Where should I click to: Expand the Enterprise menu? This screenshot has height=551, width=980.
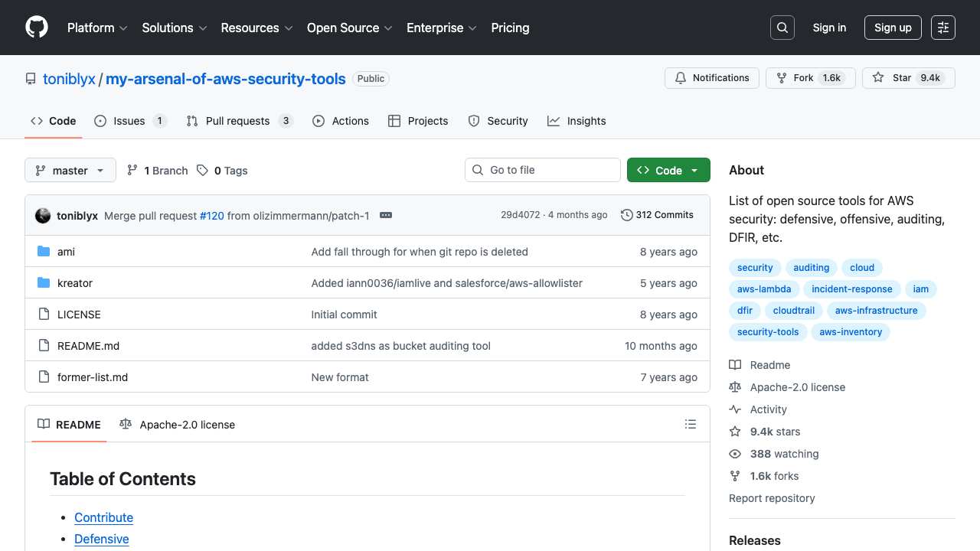point(442,28)
